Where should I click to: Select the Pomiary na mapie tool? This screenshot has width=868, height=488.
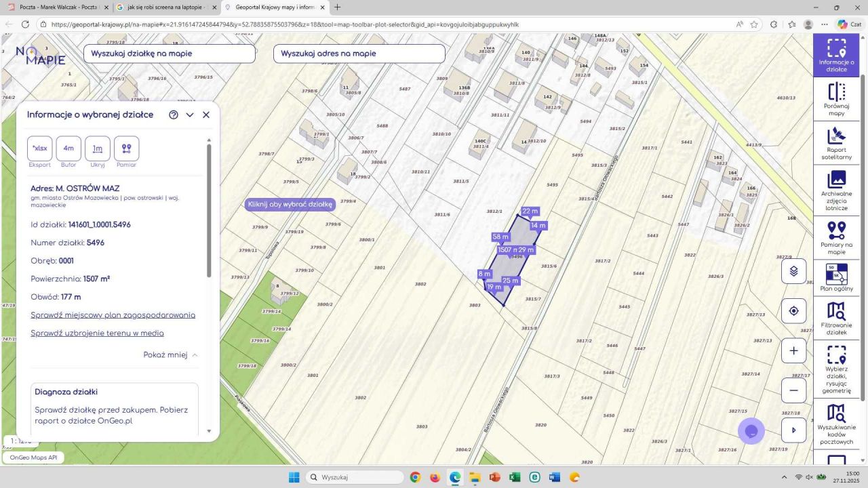836,238
